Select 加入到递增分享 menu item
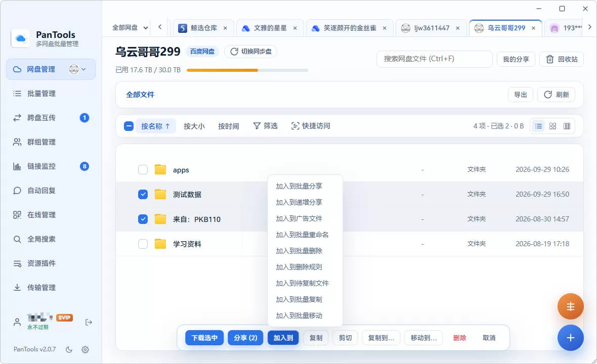This screenshot has height=364, width=597. [306, 202]
